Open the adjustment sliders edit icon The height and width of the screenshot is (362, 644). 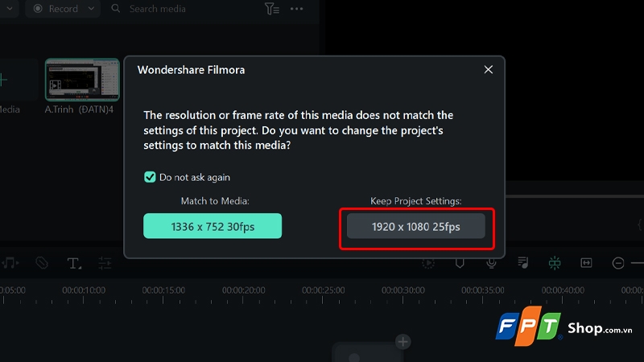(105, 263)
